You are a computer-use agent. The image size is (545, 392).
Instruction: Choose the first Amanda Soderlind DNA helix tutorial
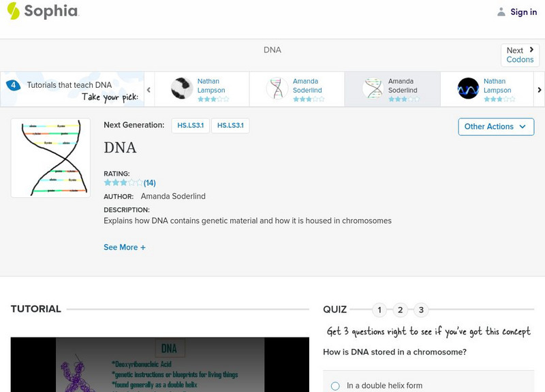pyautogui.click(x=277, y=88)
